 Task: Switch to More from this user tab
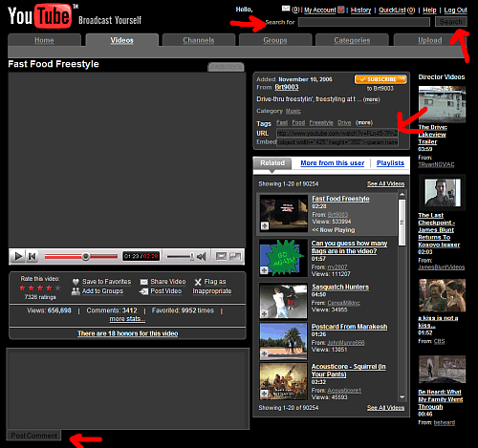[333, 163]
